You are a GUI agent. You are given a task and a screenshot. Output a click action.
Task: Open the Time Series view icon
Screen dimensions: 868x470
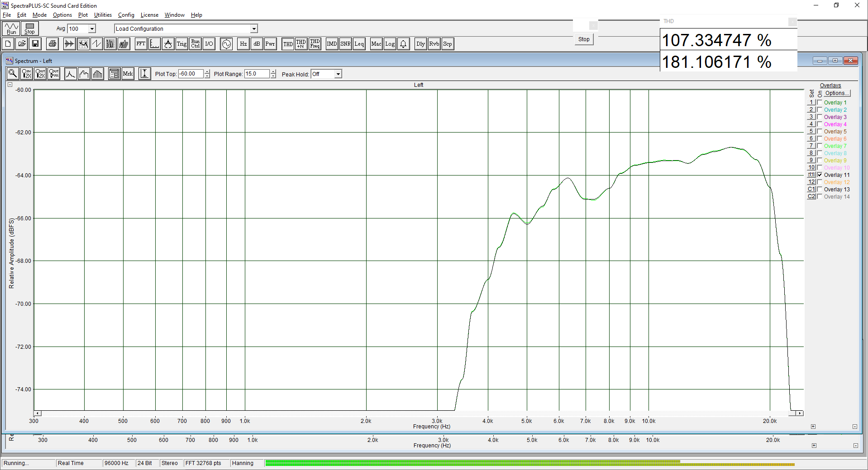(x=69, y=44)
